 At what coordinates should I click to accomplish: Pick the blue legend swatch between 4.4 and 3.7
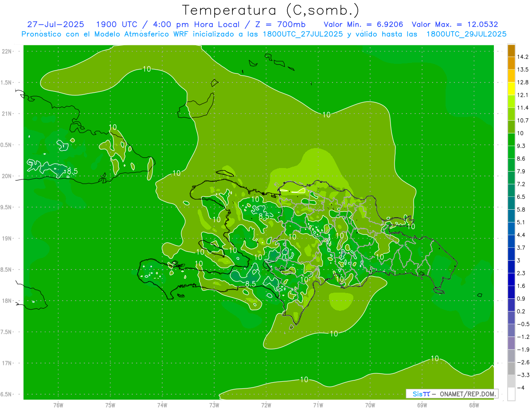[511, 241]
